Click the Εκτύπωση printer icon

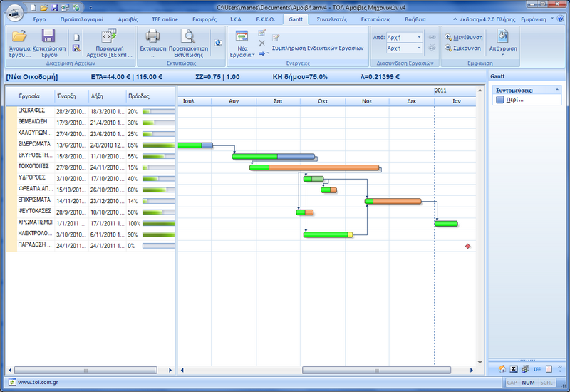click(153, 37)
